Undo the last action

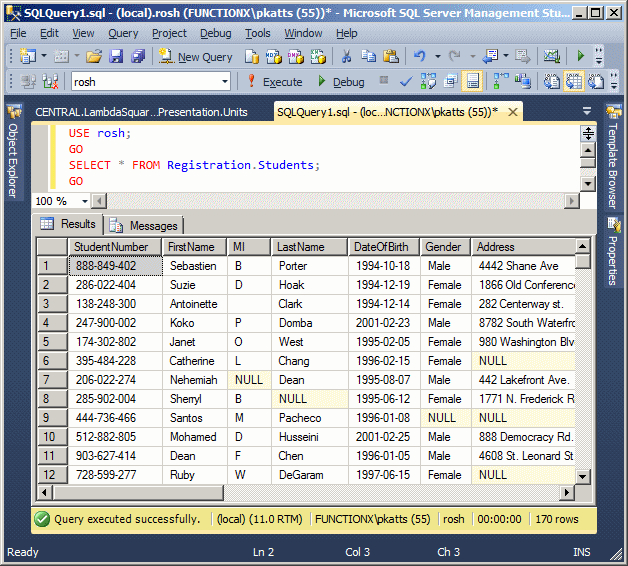click(x=419, y=56)
